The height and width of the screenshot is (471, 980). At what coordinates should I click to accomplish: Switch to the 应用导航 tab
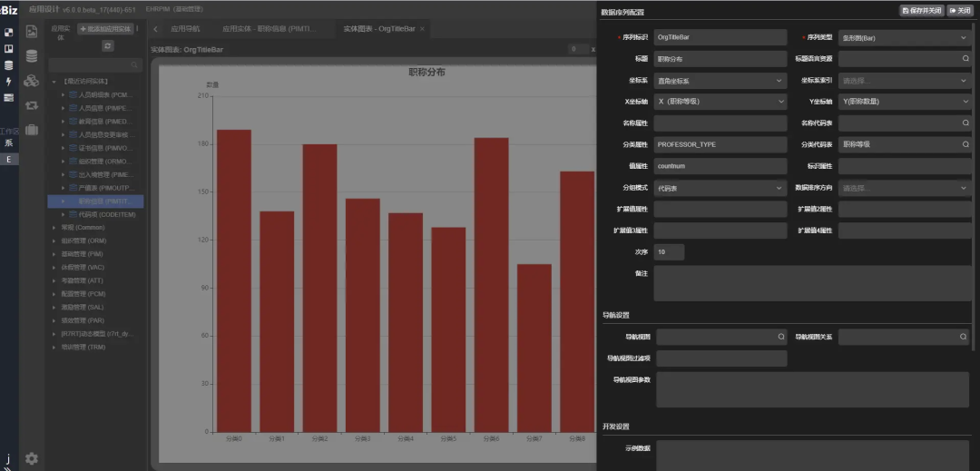tap(184, 29)
